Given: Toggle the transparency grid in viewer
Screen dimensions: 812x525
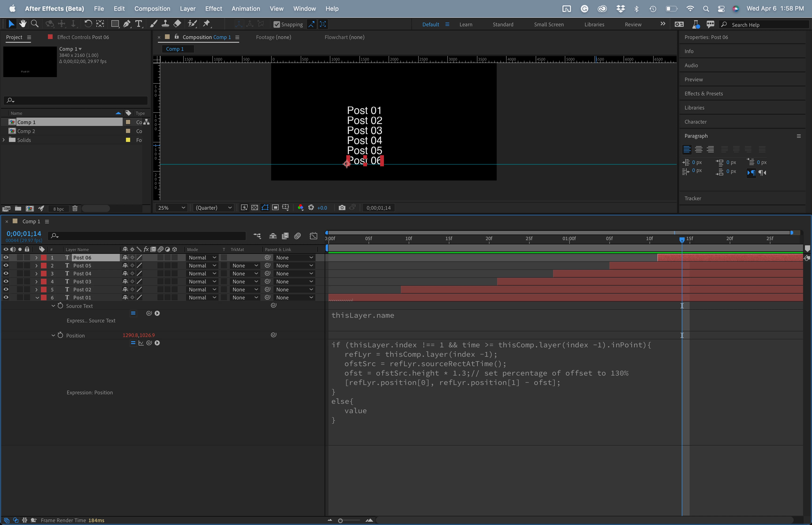Looking at the screenshot, I should [254, 208].
